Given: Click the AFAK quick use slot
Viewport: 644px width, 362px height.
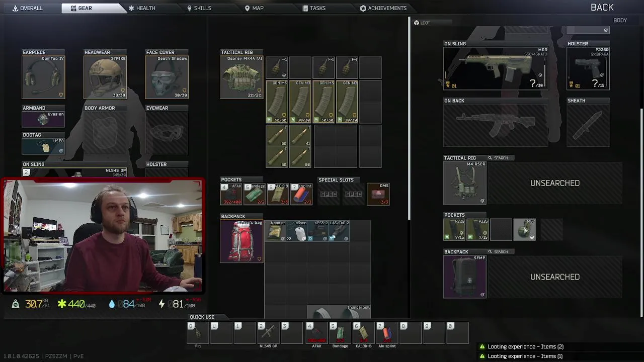Looking at the screenshot, I should coord(316,333).
